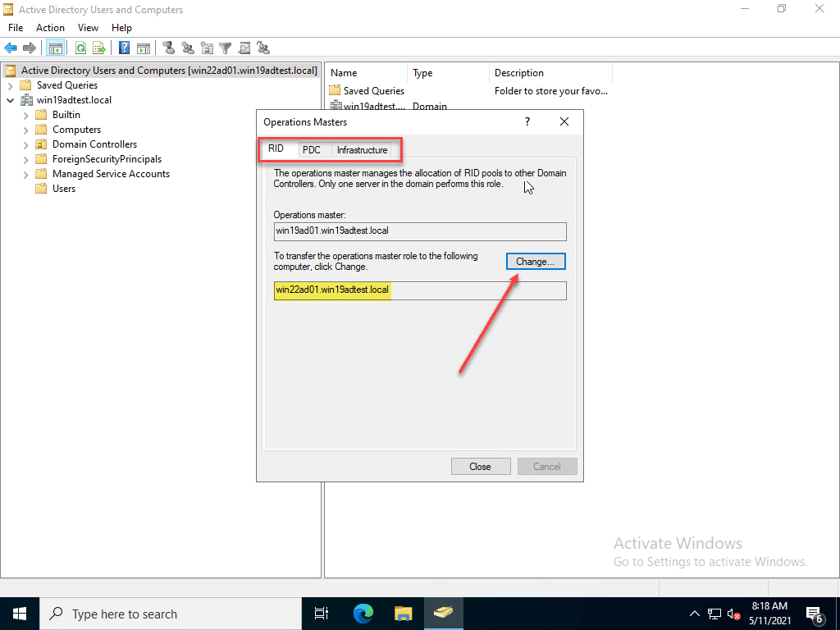Open the View menu
The image size is (840, 630).
tap(88, 27)
